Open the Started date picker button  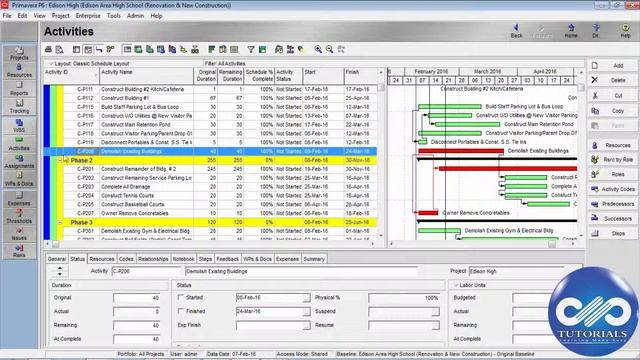(306, 298)
